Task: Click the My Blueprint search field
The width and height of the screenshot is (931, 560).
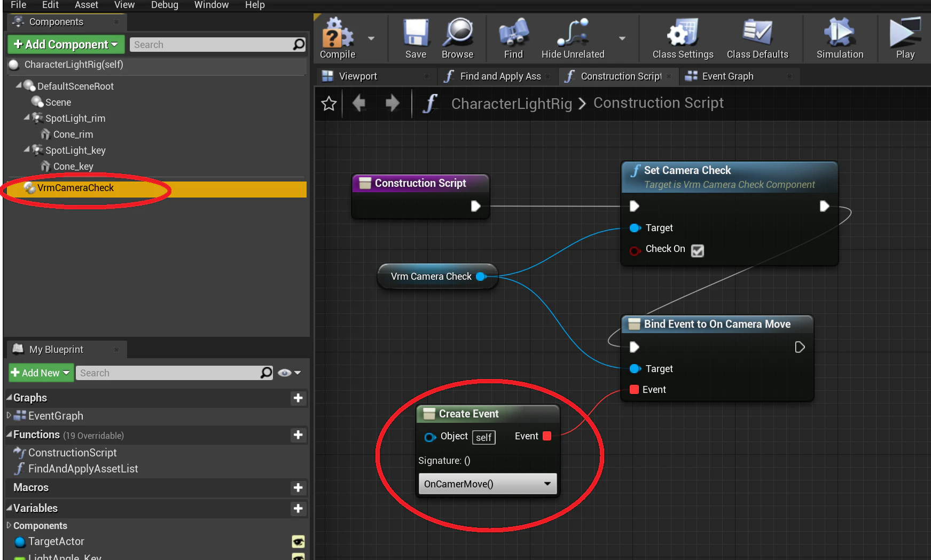Action: (175, 373)
